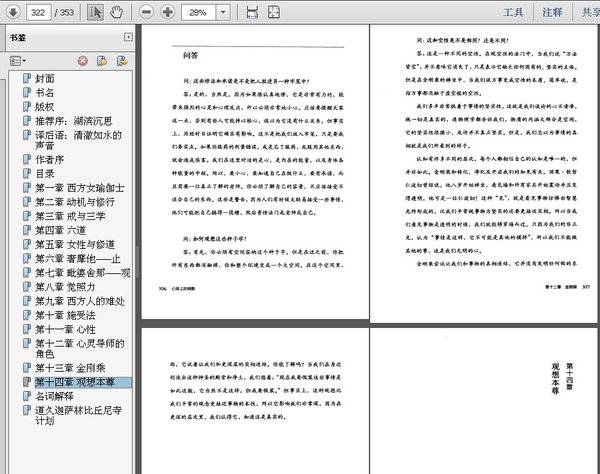
Task: Click bookmark icon beside 第四章 六道
Action: click(27, 230)
